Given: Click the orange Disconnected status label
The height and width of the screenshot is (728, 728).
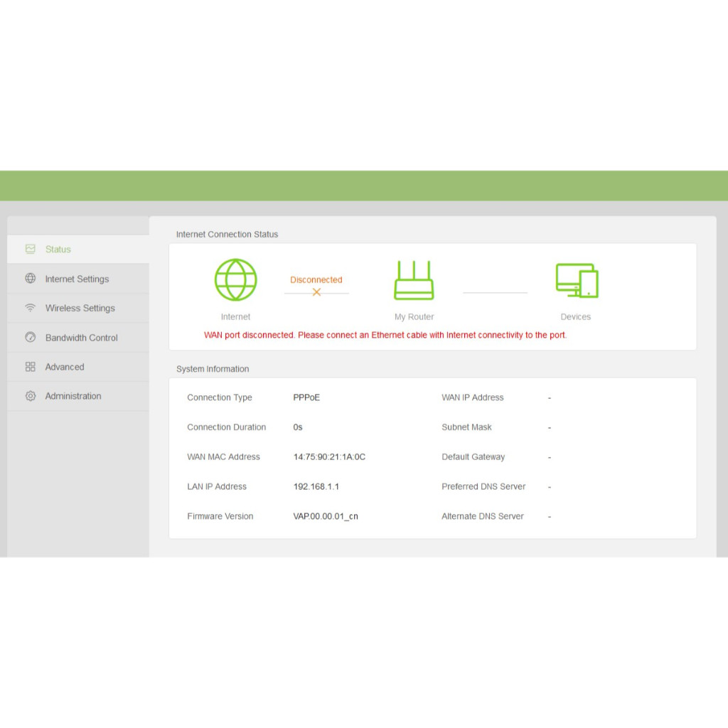Looking at the screenshot, I should pyautogui.click(x=316, y=279).
